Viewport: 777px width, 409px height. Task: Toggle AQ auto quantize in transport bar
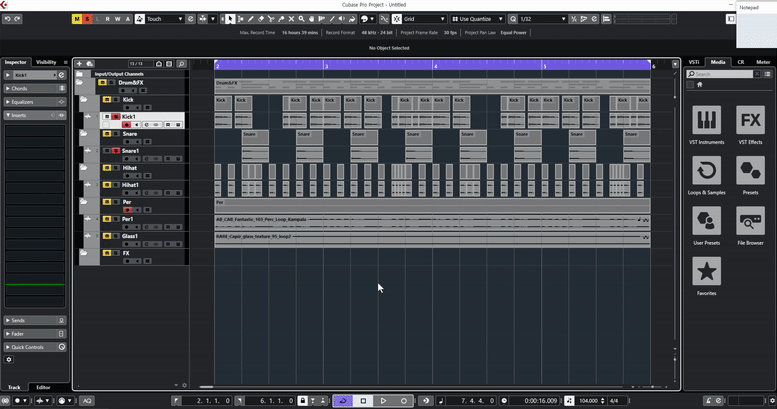[87, 401]
